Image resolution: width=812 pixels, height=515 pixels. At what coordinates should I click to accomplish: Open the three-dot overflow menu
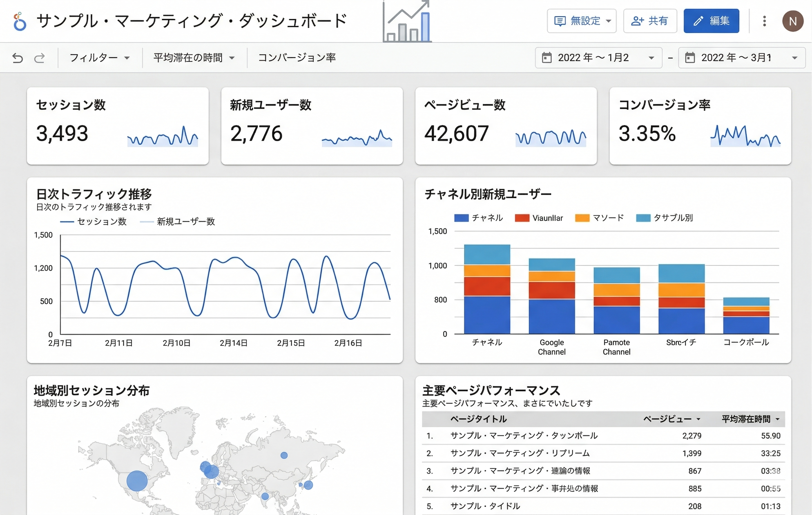[x=764, y=21]
